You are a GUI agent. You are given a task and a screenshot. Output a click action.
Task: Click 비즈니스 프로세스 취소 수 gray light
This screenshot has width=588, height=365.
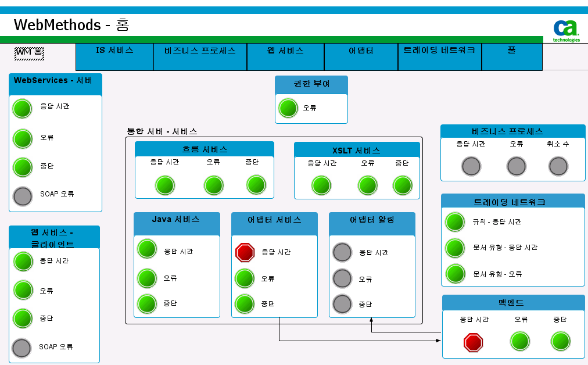(x=558, y=166)
